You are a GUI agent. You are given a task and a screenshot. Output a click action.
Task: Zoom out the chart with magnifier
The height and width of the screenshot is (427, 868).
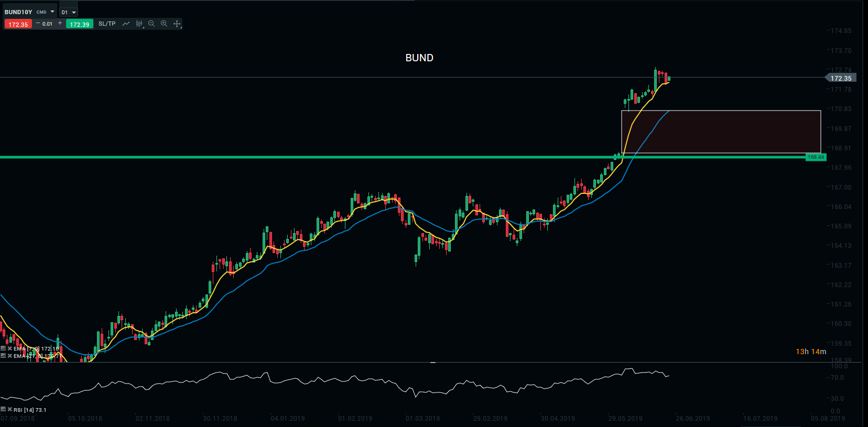(x=151, y=24)
